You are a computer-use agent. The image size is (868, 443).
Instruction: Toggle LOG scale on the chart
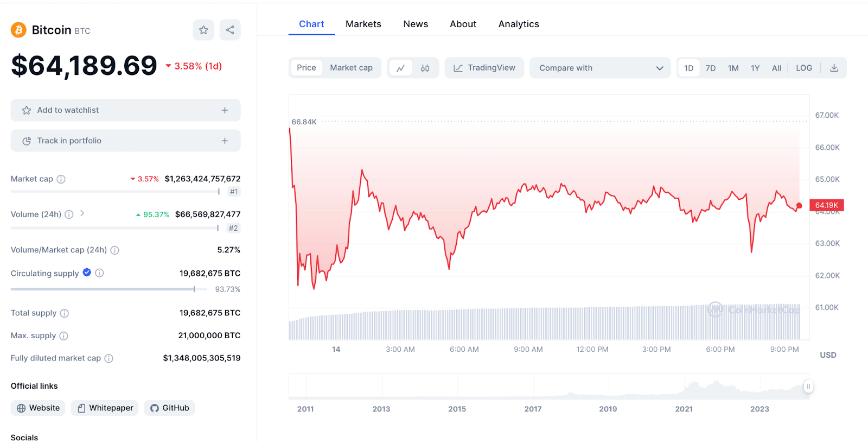804,68
